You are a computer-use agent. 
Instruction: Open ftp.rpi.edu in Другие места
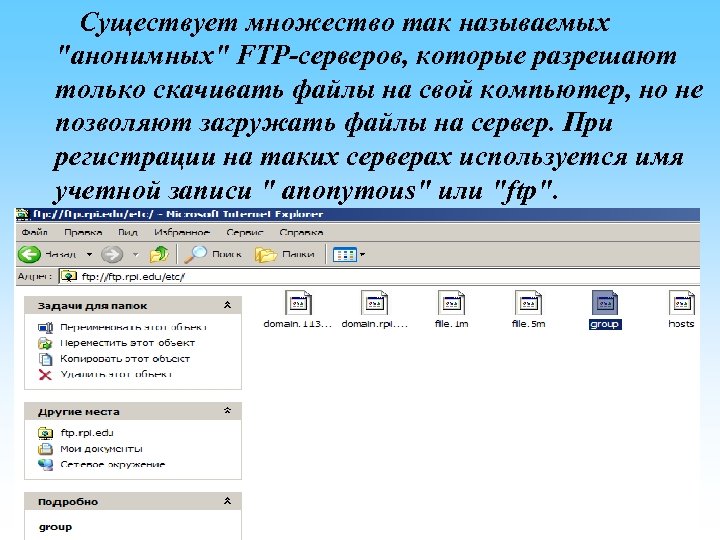(87, 433)
